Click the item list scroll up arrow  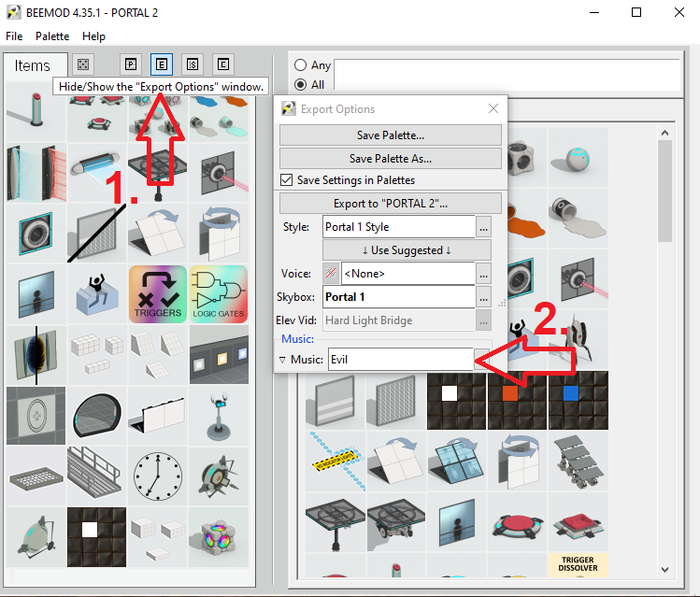pyautogui.click(x=664, y=133)
